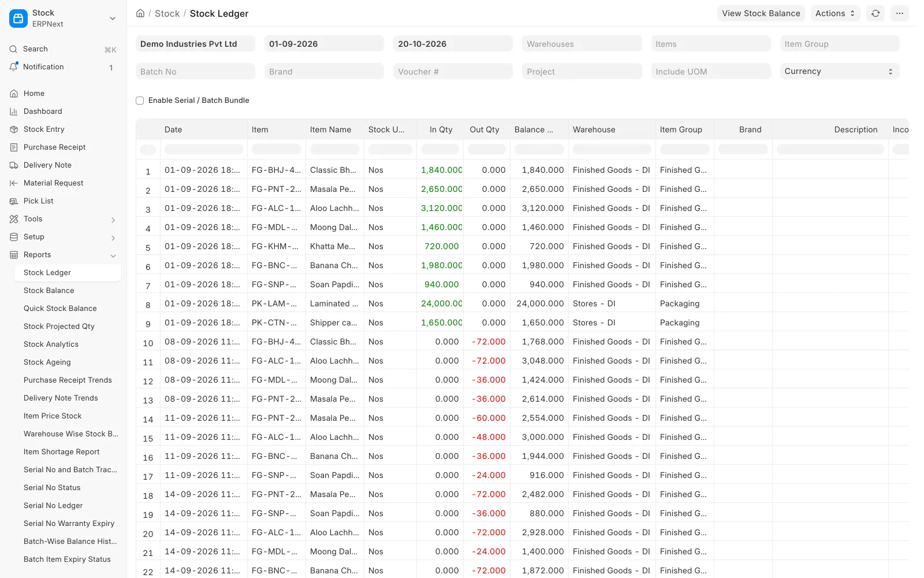
Task: Open the workspace switcher chevron beside Stock
Action: tap(113, 18)
